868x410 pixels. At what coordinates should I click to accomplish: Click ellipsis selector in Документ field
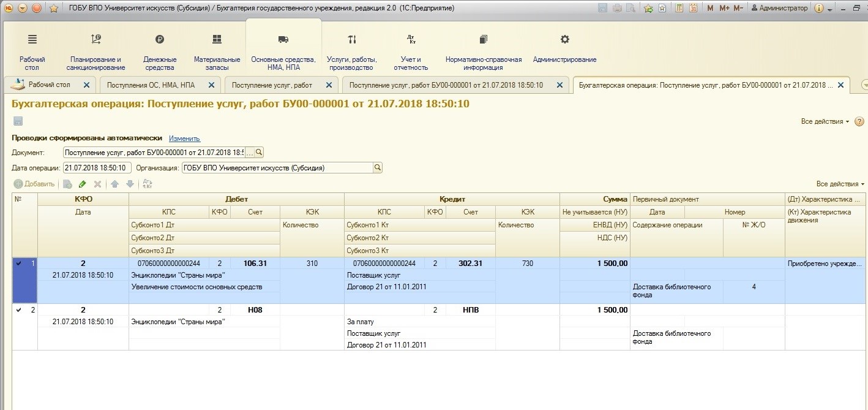tap(249, 153)
